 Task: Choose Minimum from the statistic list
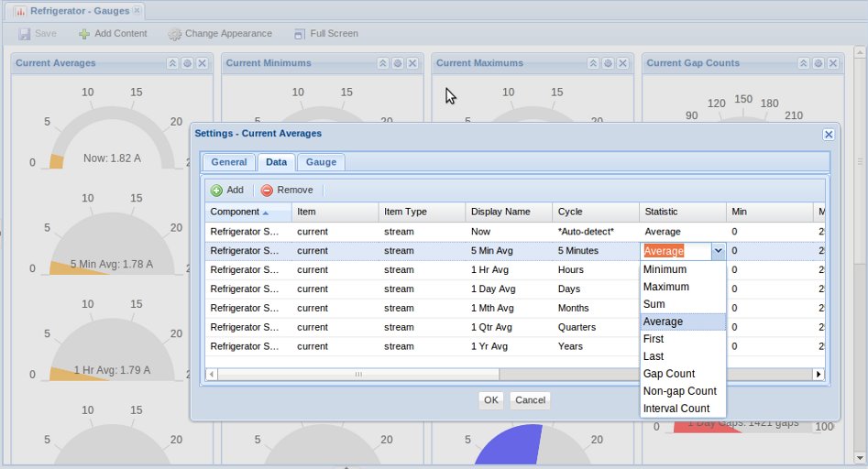pos(665,270)
